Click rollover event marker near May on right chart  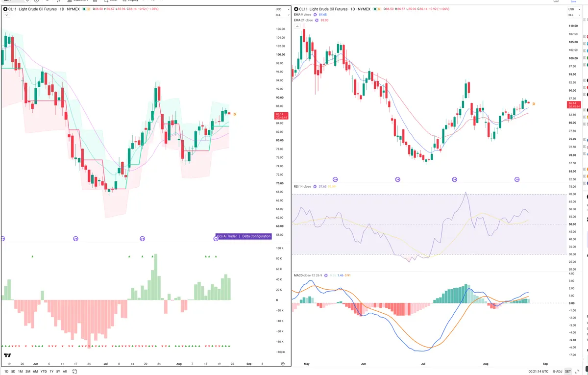(x=335, y=180)
